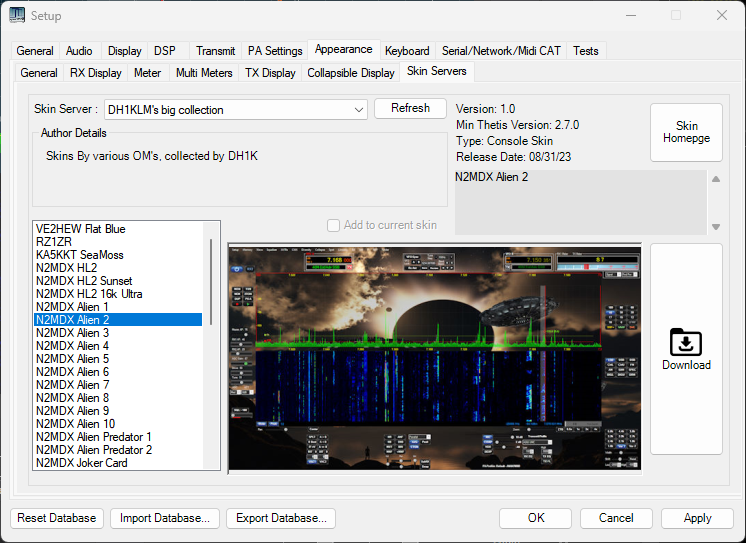Select N2MDX Alien 3 skin
Screen dimensions: 746x543
click(118, 333)
